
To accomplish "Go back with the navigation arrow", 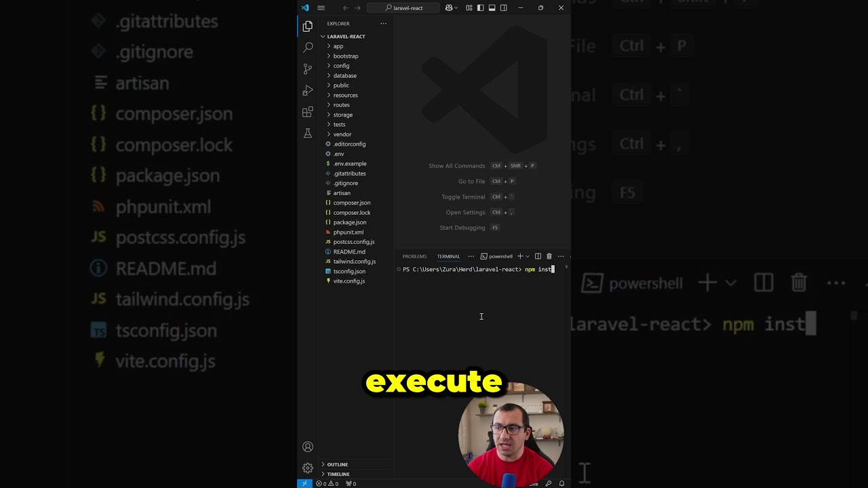I will [x=346, y=8].
